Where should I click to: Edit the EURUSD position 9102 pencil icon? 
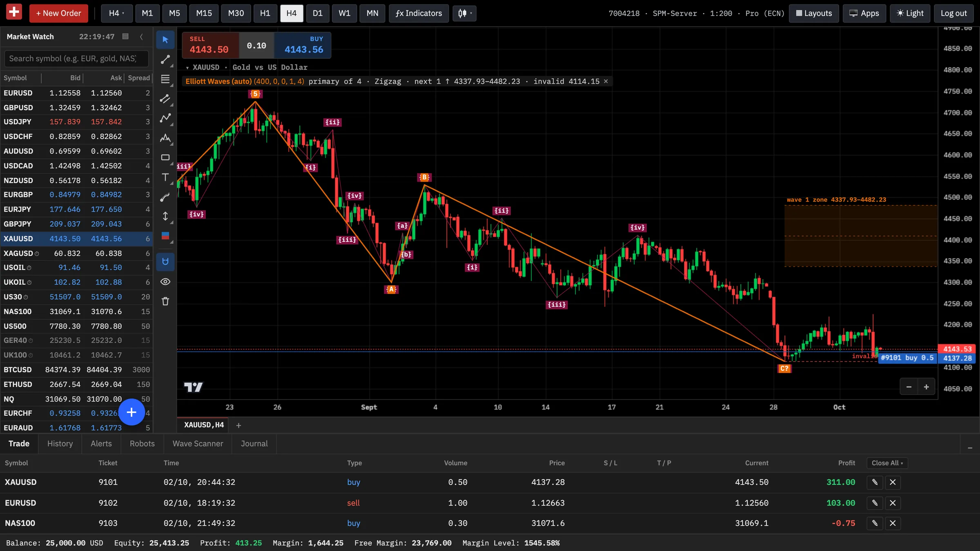[x=875, y=503]
